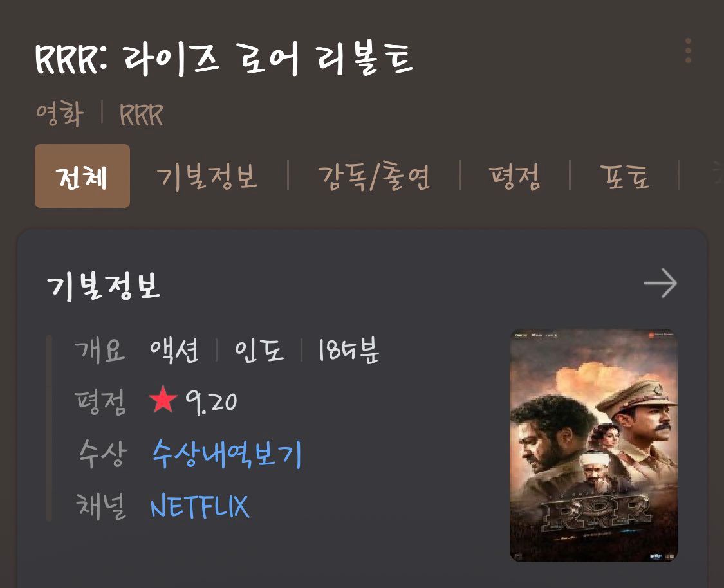Click the arrow next to 기본정보 header

tap(660, 283)
